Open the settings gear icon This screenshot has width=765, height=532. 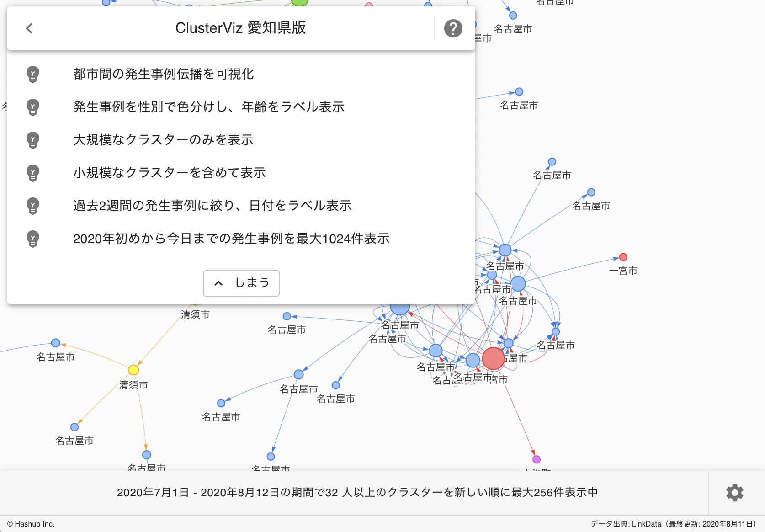[735, 493]
